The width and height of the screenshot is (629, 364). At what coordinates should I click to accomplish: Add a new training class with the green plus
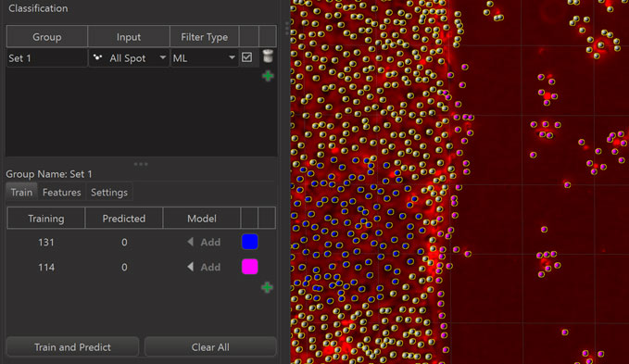[x=267, y=287]
